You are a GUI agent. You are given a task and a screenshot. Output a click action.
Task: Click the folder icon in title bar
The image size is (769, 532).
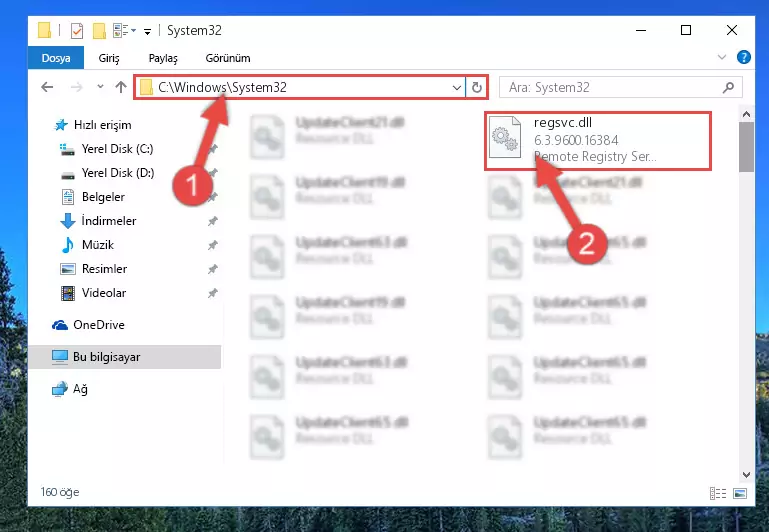[x=45, y=30]
